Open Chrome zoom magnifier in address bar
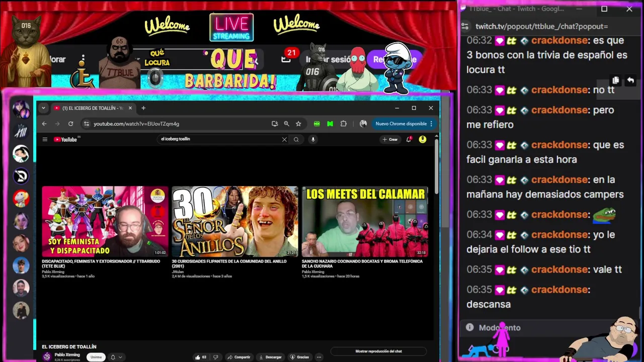The width and height of the screenshot is (644, 362). tap(286, 124)
